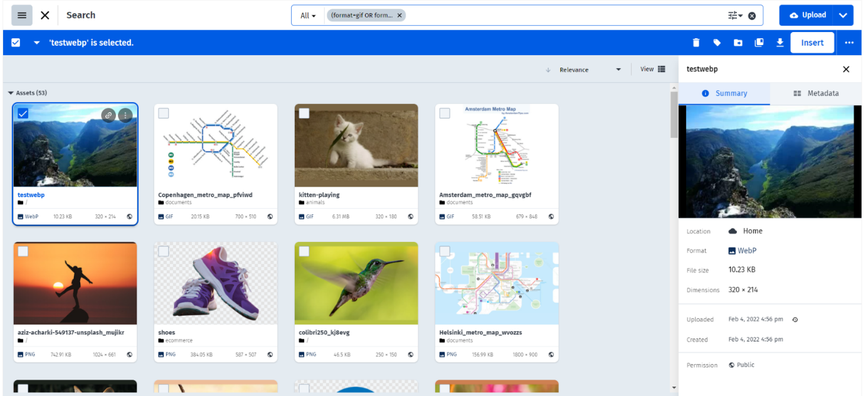Click folder icon under Helsinki_metro_map name

tap(442, 340)
